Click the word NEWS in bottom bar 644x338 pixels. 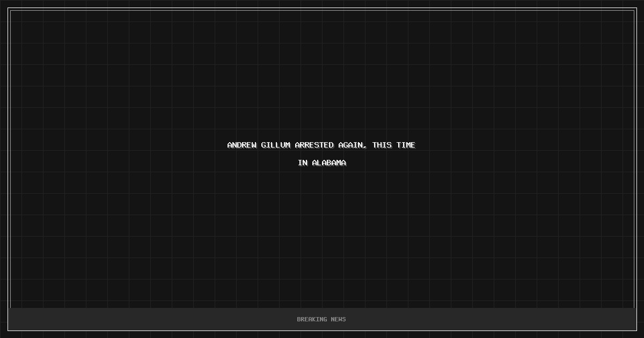(x=339, y=319)
